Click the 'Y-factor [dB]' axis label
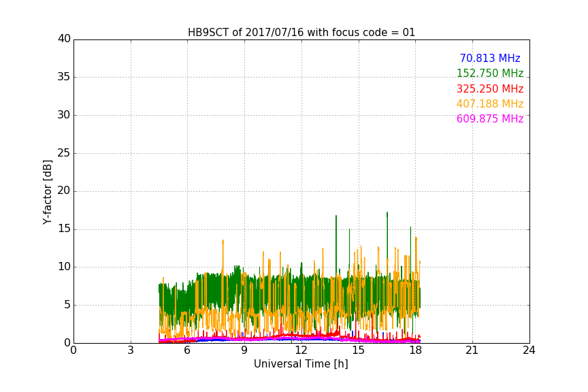The image size is (588, 392). coord(47,192)
